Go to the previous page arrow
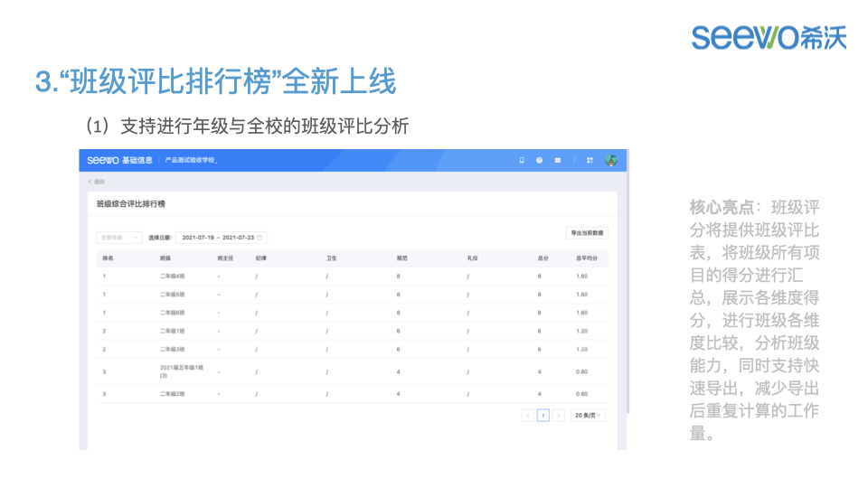This screenshot has height=488, width=868. pyautogui.click(x=528, y=415)
